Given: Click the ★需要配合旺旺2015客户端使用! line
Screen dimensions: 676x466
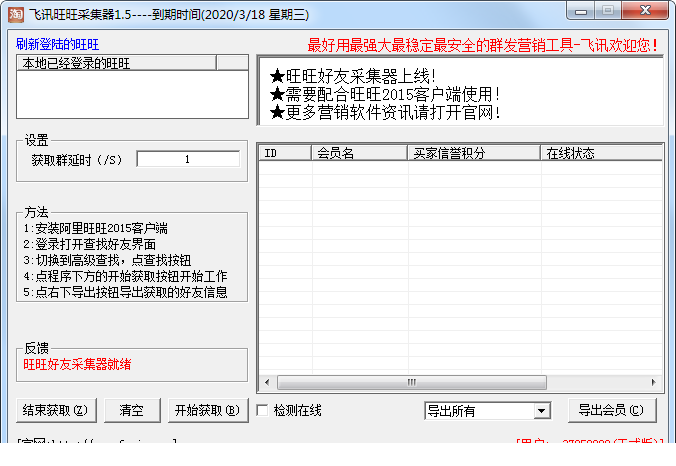Looking at the screenshot, I should [385, 94].
